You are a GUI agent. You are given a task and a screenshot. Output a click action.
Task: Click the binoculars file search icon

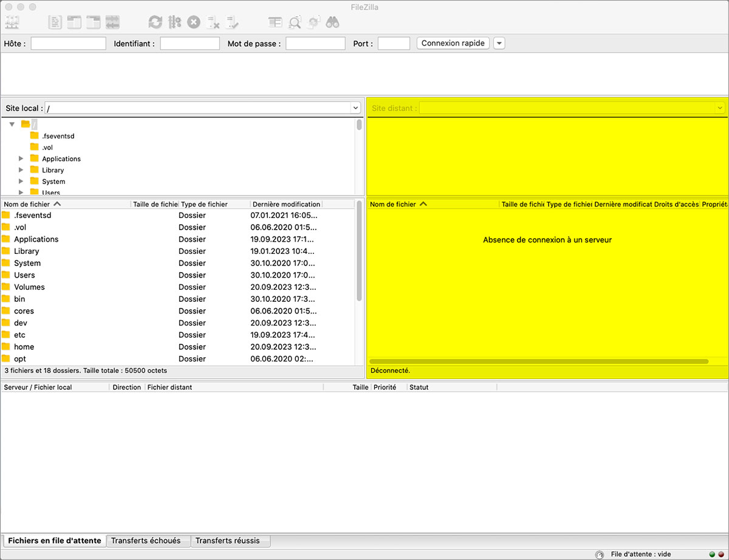[x=332, y=22]
